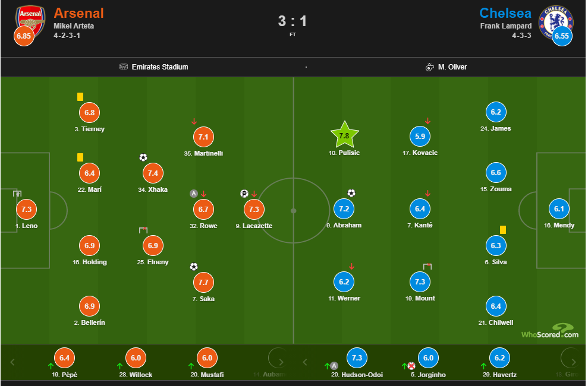Show next Chelsea substitutes with right chevron

coord(573,362)
